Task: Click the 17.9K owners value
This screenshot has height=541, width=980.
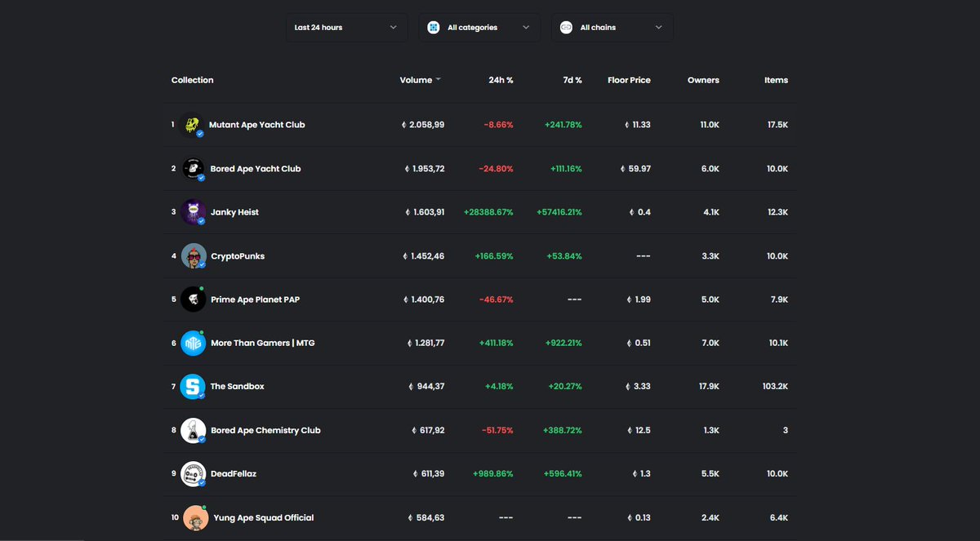Action: pyautogui.click(x=709, y=386)
